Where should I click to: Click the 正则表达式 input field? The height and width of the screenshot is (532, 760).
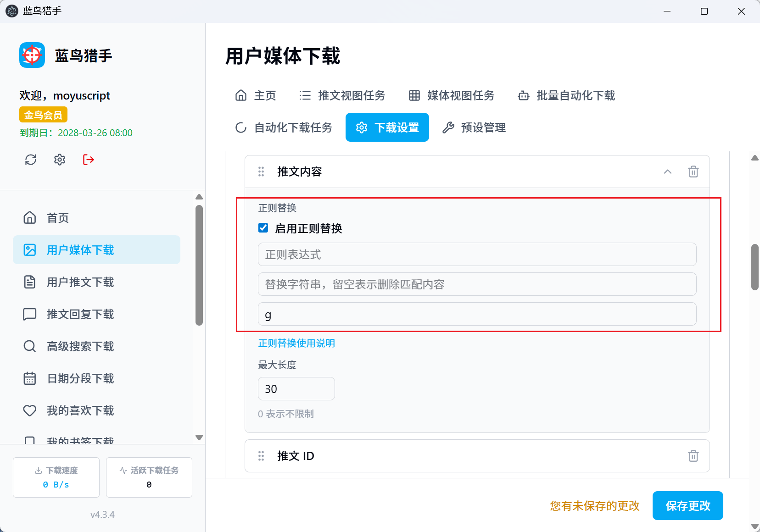coord(477,255)
